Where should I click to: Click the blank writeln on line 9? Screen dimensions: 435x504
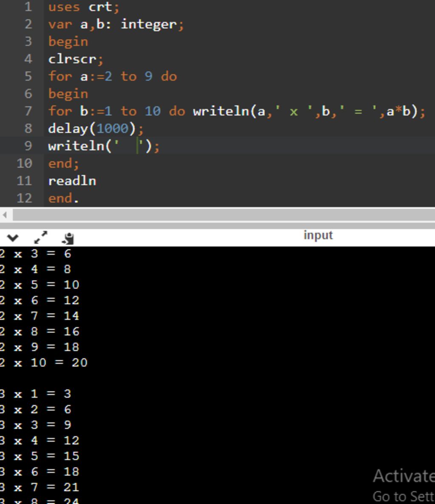(x=104, y=146)
